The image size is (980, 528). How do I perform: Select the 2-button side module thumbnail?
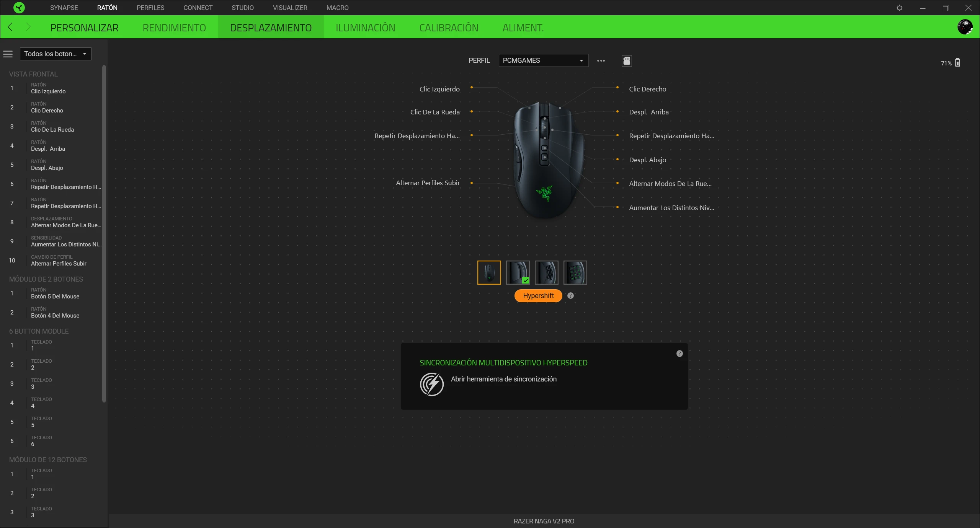click(x=518, y=272)
